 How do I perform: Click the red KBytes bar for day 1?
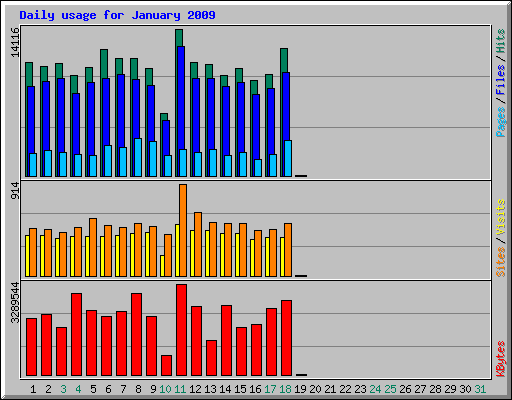pyautogui.click(x=31, y=347)
